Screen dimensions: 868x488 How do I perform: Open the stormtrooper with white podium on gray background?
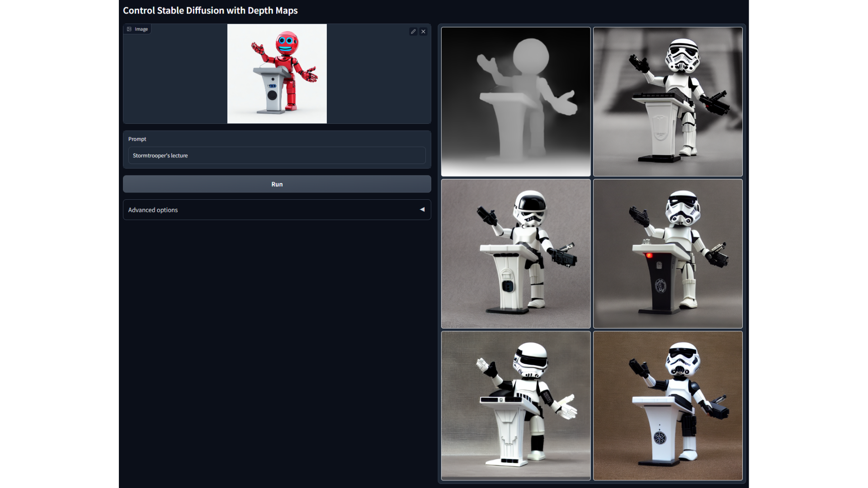point(516,253)
